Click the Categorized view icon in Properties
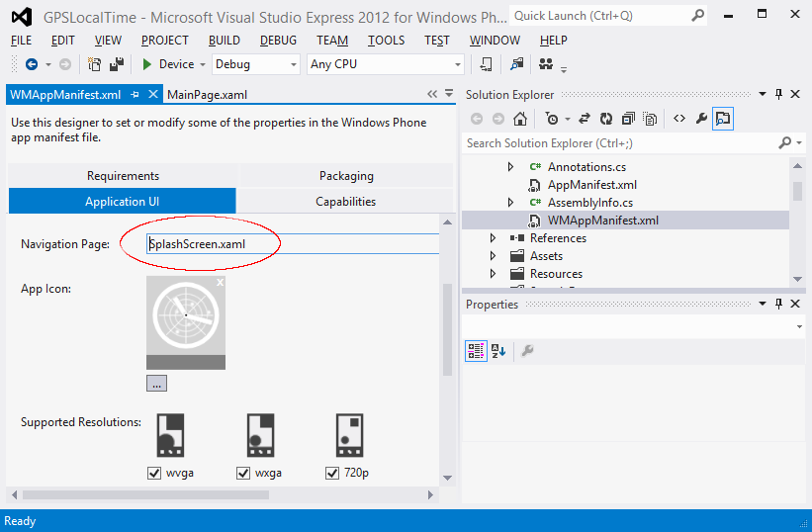 coord(476,351)
